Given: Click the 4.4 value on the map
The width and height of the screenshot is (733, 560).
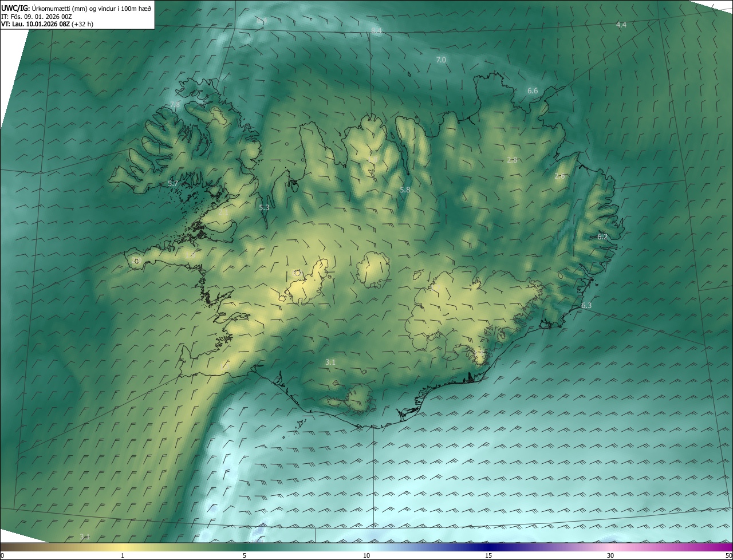Looking at the screenshot, I should pos(621,25).
